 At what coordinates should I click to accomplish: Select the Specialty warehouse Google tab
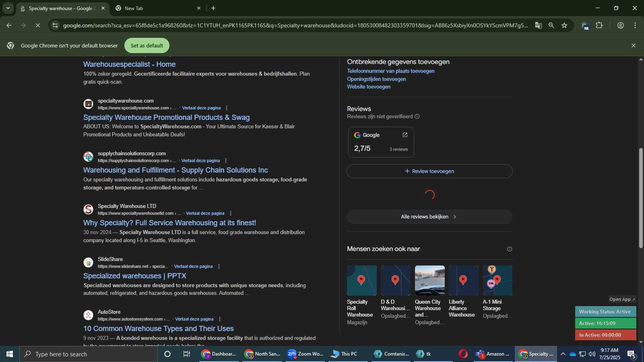tap(62, 8)
